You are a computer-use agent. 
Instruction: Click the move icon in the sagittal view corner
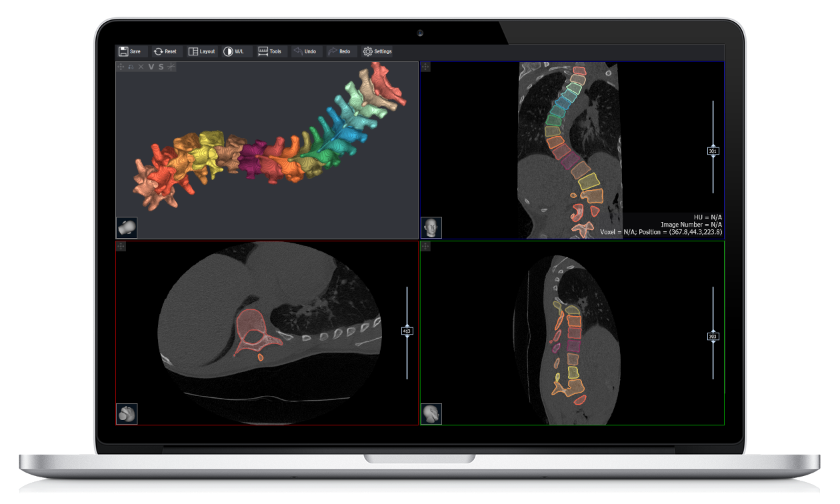pyautogui.click(x=425, y=247)
